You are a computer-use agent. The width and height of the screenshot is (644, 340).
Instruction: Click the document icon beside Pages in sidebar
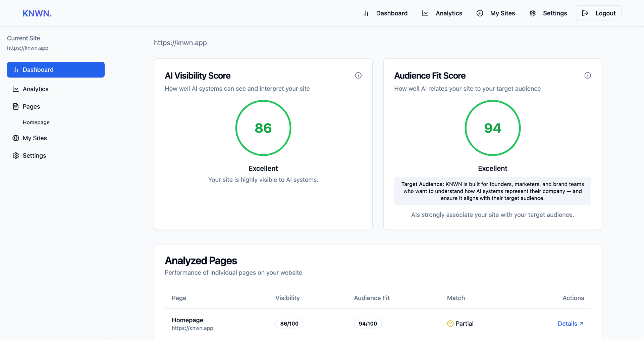tap(16, 106)
